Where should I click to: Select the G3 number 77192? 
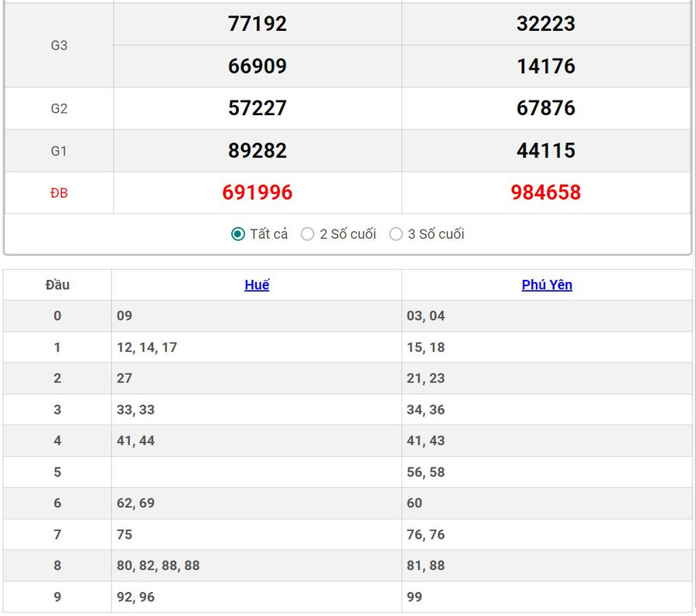point(258,24)
